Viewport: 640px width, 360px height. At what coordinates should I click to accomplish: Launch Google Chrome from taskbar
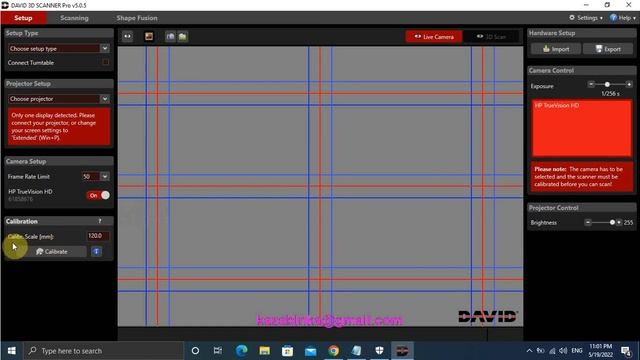333,351
